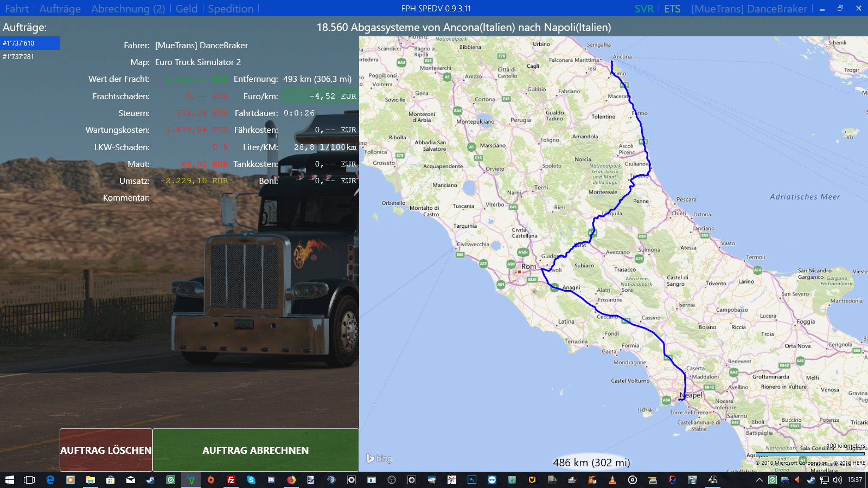Click the AUFTRAG LÖSCHEN button
This screenshot has width=868, height=488.
106,450
